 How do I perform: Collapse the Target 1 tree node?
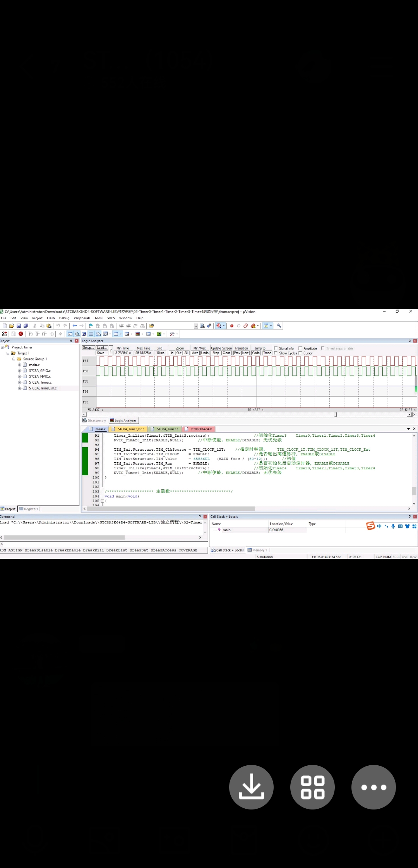(8, 353)
